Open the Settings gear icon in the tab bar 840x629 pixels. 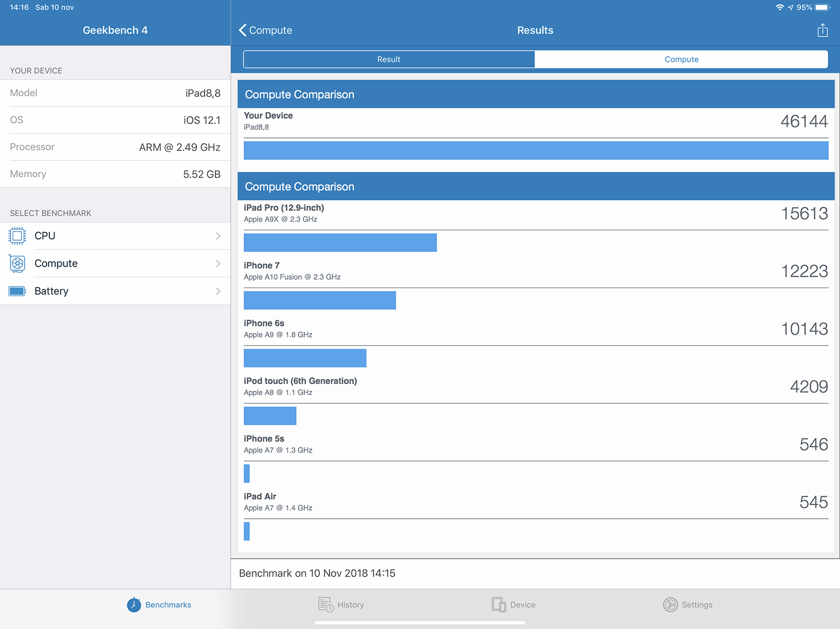click(x=670, y=605)
